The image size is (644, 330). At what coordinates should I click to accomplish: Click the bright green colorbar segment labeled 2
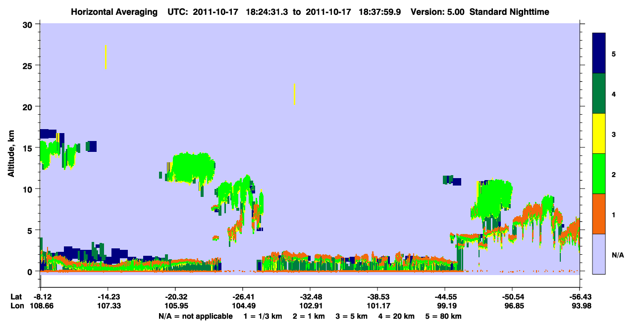coord(599,174)
